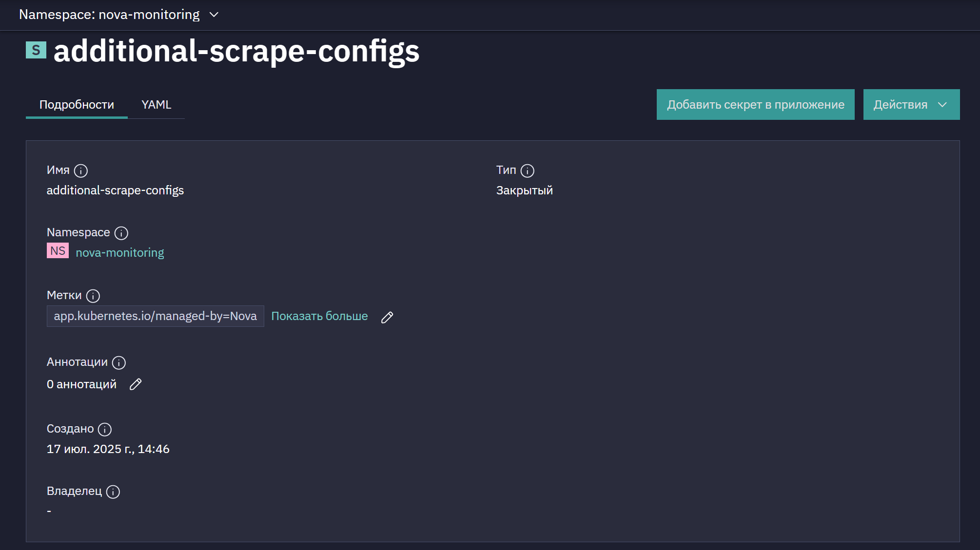This screenshot has width=980, height=550.
Task: Click the info icon next to Создано
Action: tap(105, 430)
